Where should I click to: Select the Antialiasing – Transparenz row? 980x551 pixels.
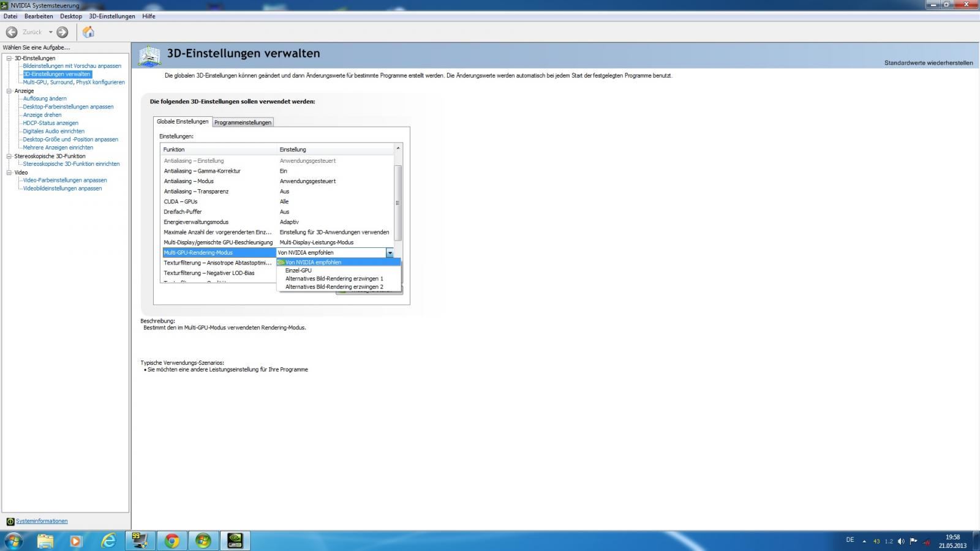(x=277, y=192)
